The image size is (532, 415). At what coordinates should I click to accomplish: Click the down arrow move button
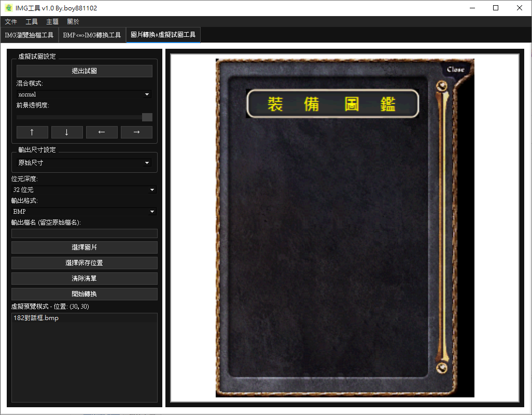(x=67, y=132)
